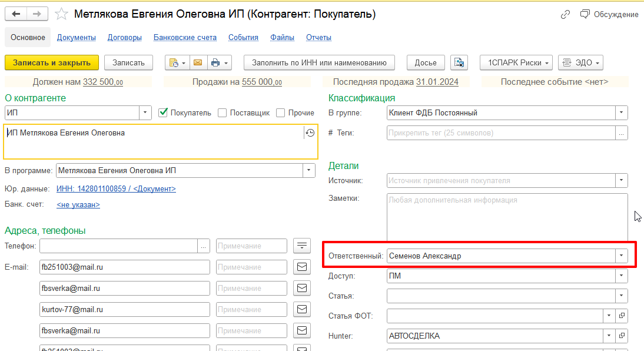Click the Теги tag input field
This screenshot has width=644, height=351.
point(501,133)
